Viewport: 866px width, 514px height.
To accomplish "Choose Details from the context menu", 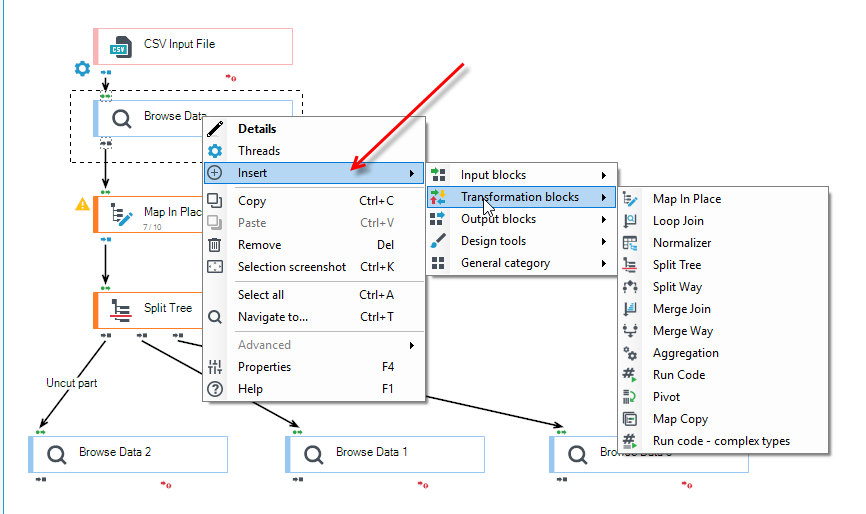I will pos(314,129).
